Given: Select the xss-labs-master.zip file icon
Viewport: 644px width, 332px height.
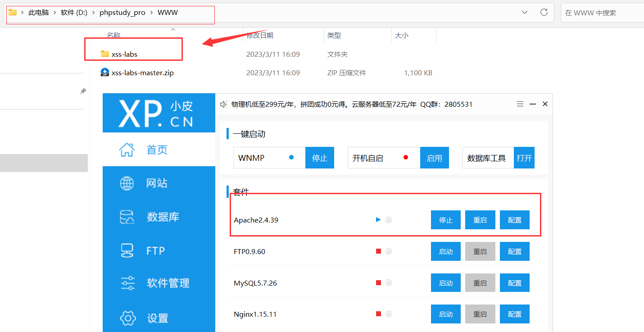Looking at the screenshot, I should 105,73.
